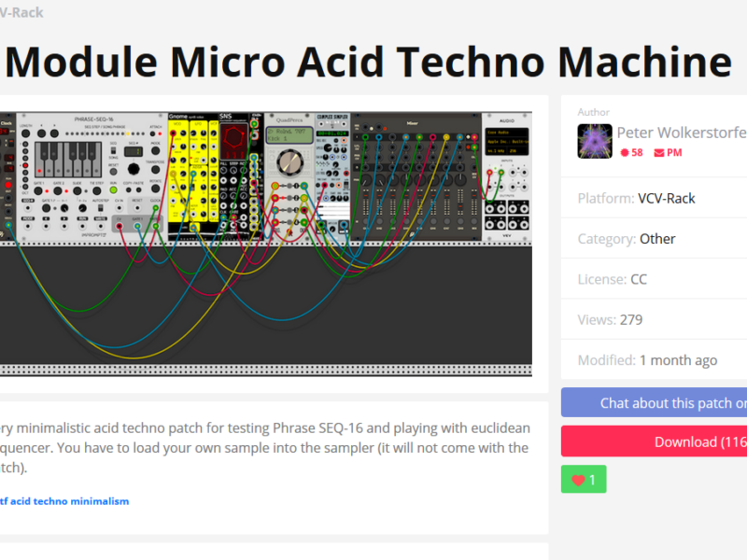
Task: Select the Views count 279
Action: 631,319
